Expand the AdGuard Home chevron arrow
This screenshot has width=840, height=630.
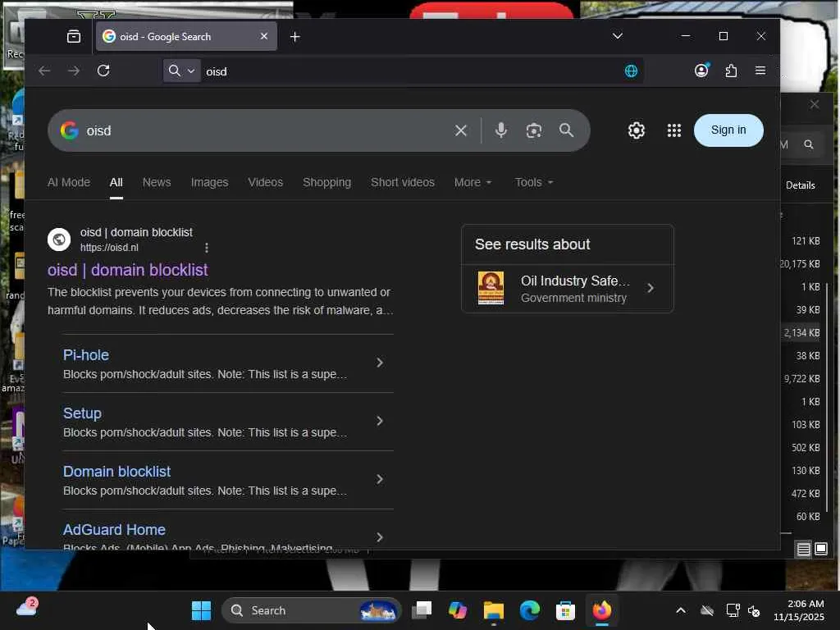click(380, 537)
